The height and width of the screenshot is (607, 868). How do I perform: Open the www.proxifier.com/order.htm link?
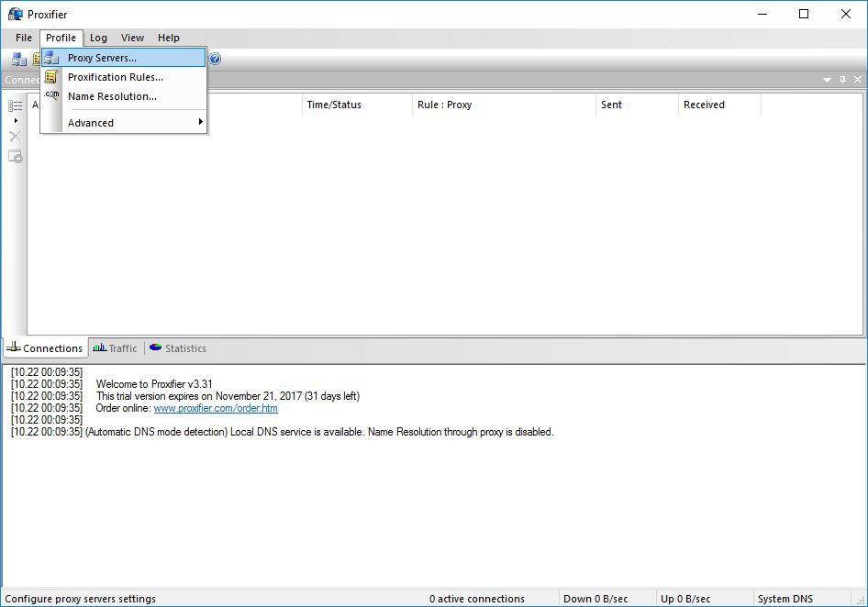pos(216,408)
